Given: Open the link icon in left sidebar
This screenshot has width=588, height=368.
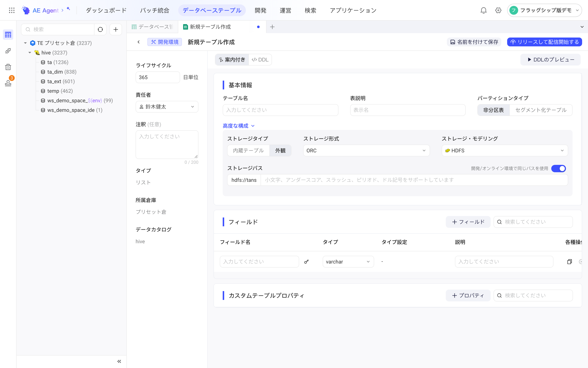Looking at the screenshot, I should point(8,51).
